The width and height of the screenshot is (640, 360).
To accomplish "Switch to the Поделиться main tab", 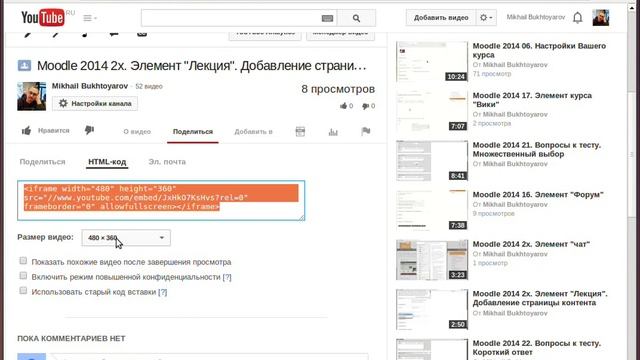I will coord(193,131).
